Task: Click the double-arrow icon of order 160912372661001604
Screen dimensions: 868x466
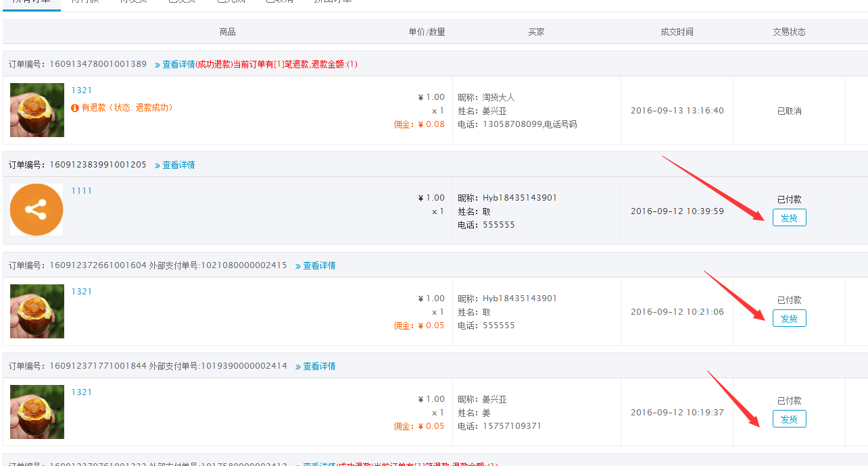Action: click(298, 266)
